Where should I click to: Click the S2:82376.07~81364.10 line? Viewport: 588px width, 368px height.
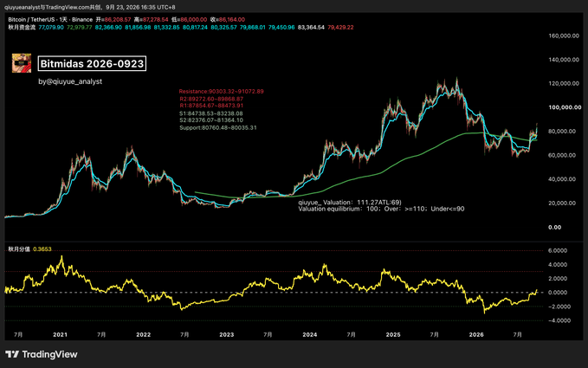point(211,120)
